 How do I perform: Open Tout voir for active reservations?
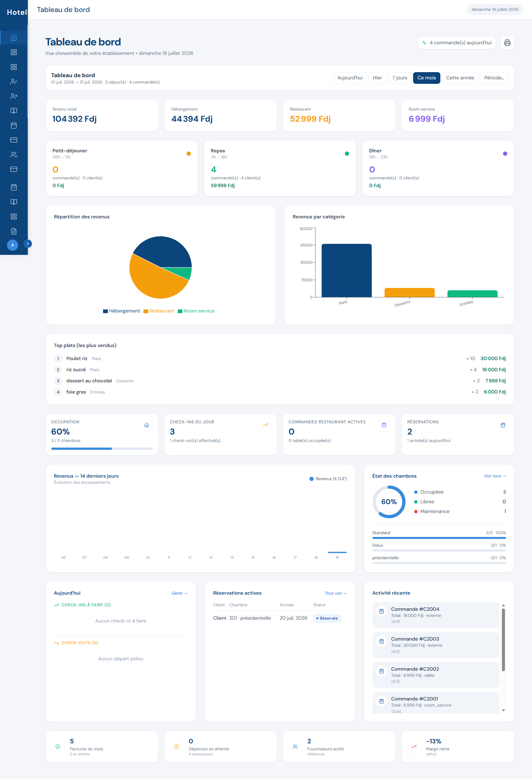coord(336,593)
